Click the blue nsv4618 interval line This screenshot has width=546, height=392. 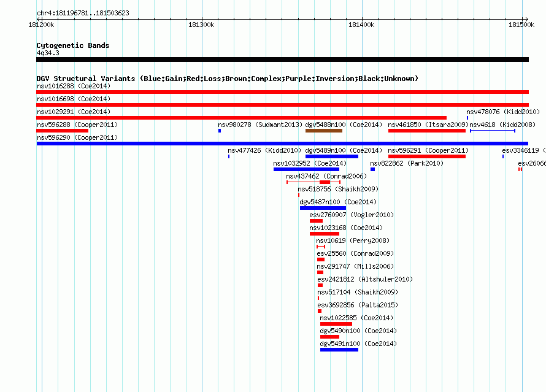click(x=493, y=131)
